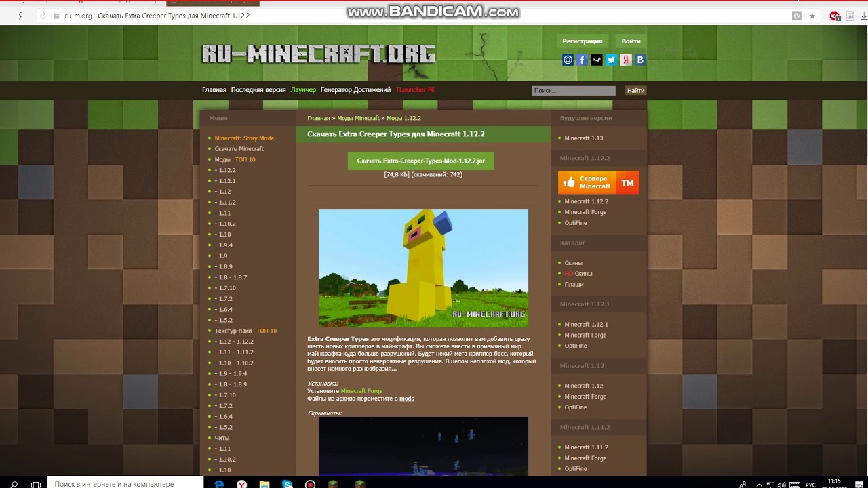The image size is (868, 488).
Task: Open first Minecraft grass block taskbar icon
Action: click(x=333, y=484)
